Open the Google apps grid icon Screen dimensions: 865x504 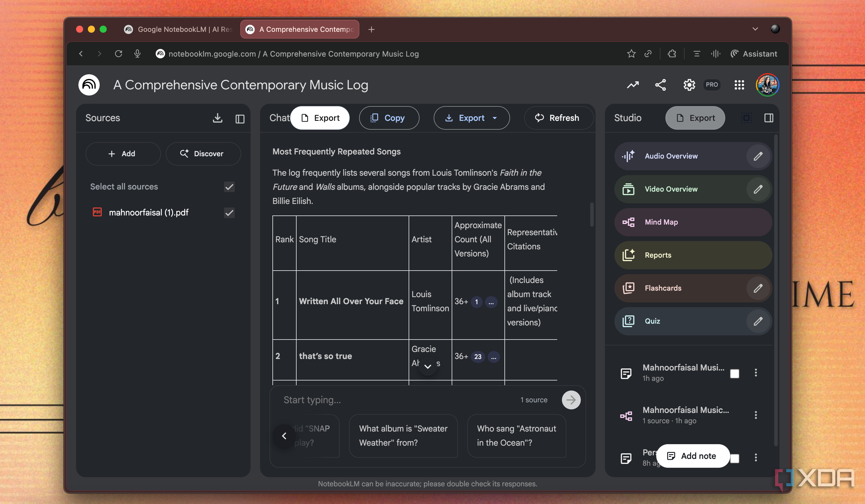pyautogui.click(x=739, y=85)
